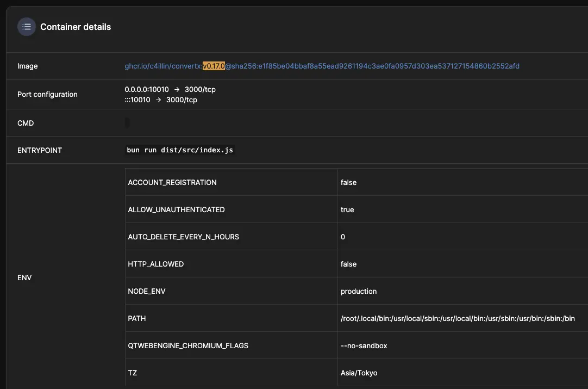Click the 0 value for AUTO_DELETE_EVERY_N_HOURS
Image resolution: width=588 pixels, height=389 pixels.
click(343, 237)
